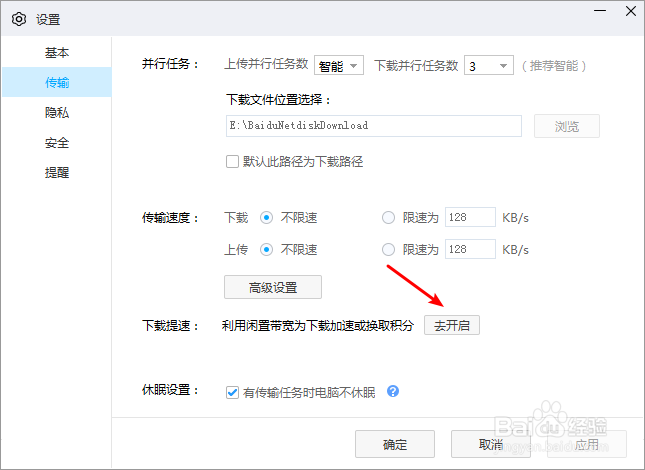The image size is (645, 470).
Task: Uncheck 有传输任务时电脑不休眠
Action: tap(232, 392)
